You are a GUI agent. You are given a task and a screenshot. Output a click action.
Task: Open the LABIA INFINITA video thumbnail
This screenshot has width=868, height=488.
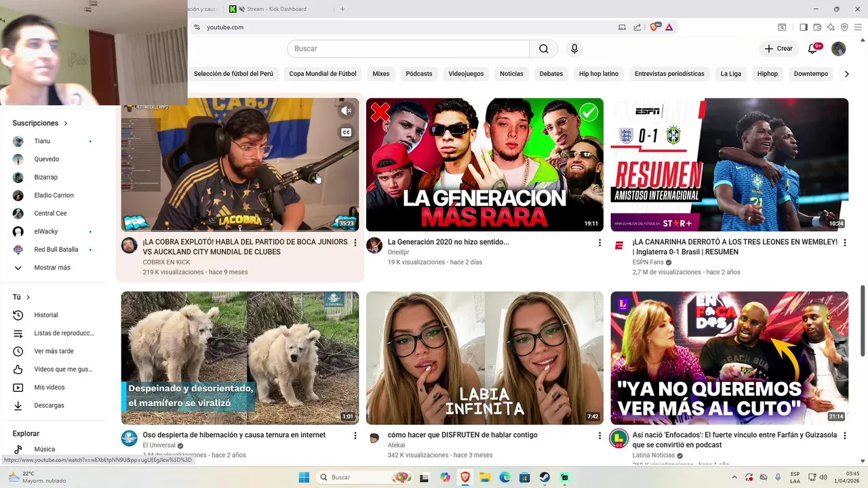(x=485, y=358)
